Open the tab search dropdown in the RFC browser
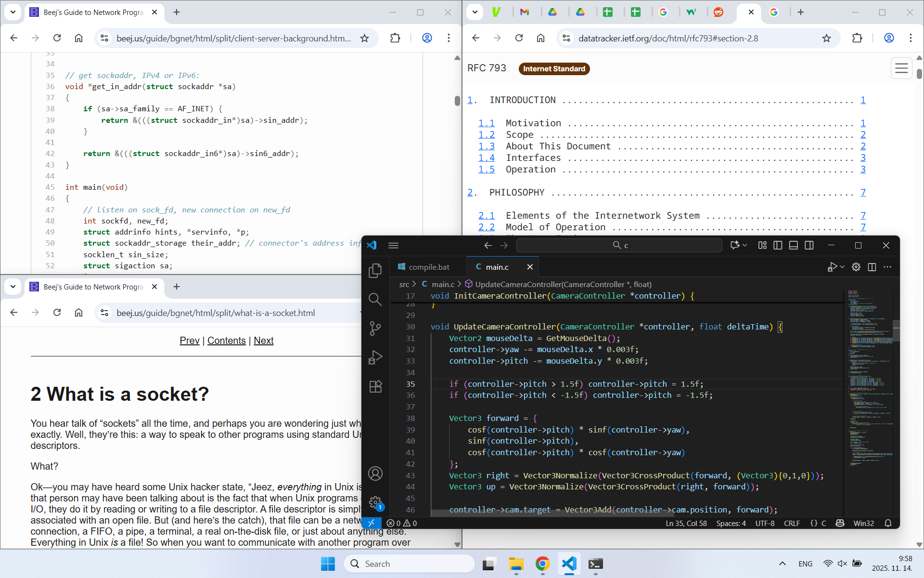The image size is (924, 578). tap(475, 12)
